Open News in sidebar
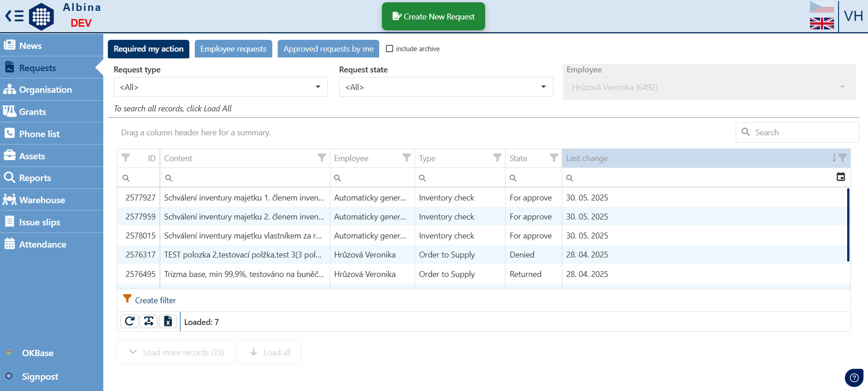868x391 pixels. (x=52, y=45)
